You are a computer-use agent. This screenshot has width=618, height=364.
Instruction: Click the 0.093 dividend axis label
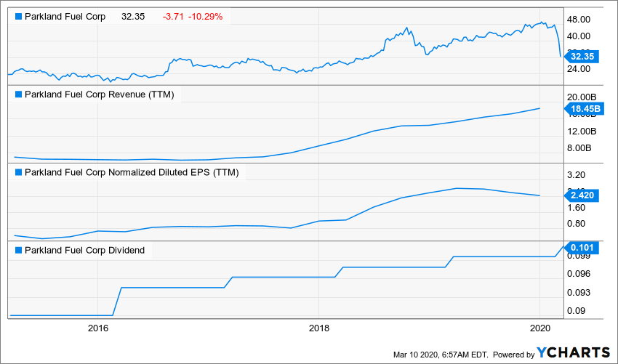tap(579, 292)
